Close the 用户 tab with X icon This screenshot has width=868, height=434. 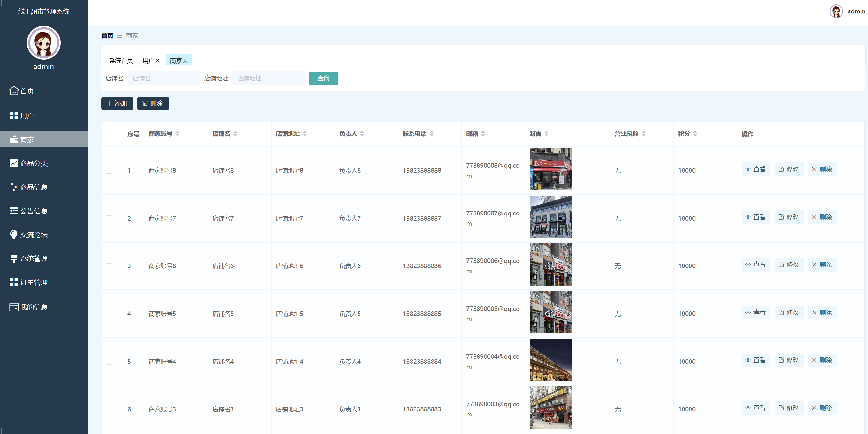(157, 61)
